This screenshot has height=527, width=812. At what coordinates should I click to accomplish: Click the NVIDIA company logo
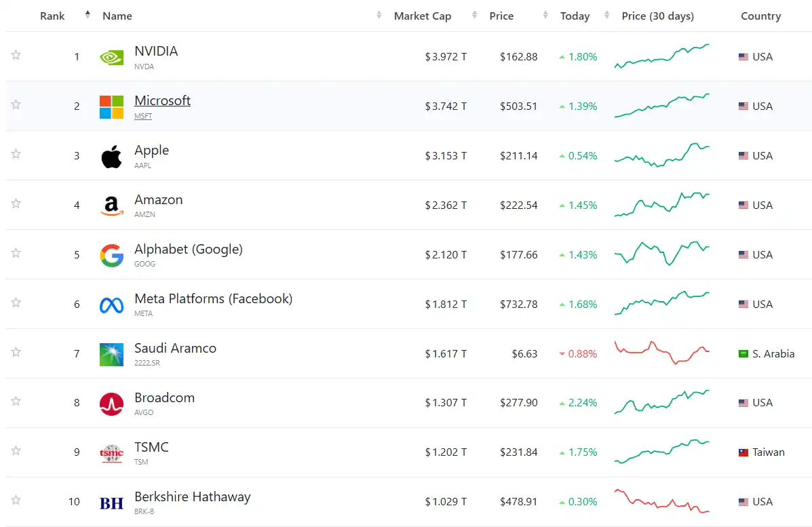tap(111, 57)
